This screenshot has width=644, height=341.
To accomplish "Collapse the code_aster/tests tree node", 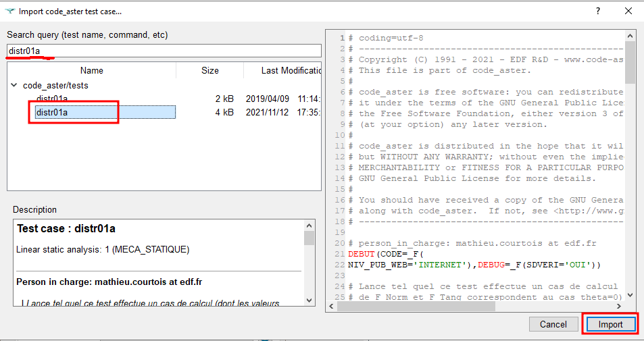I will click(x=14, y=86).
